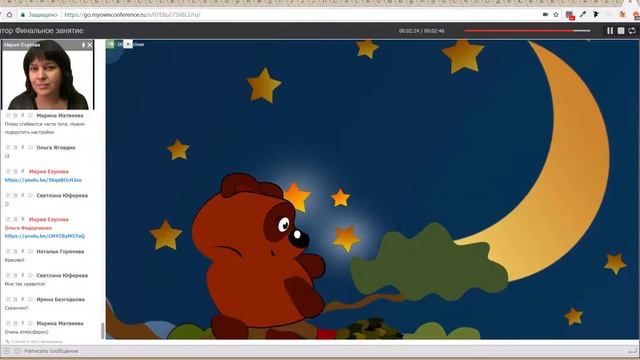Bookmark this page with the star icon

tap(556, 15)
